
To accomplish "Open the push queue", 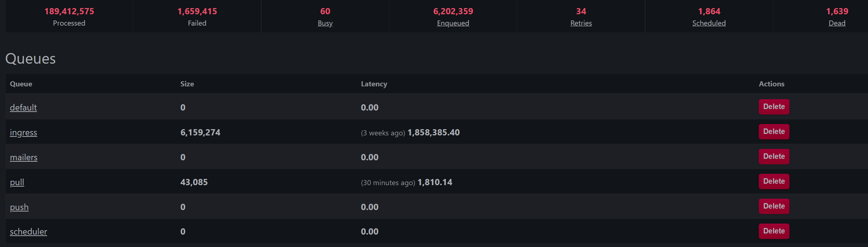I will (x=19, y=207).
